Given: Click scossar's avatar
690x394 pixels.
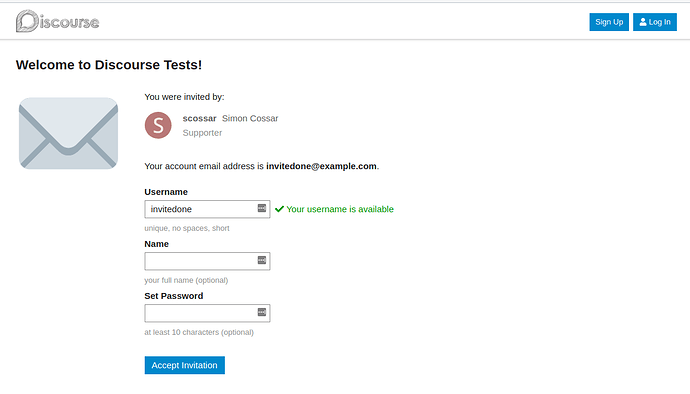Looking at the screenshot, I should point(158,125).
